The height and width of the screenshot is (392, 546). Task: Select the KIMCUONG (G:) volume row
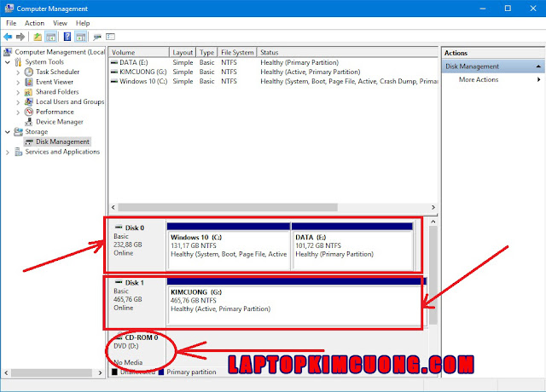coord(273,72)
